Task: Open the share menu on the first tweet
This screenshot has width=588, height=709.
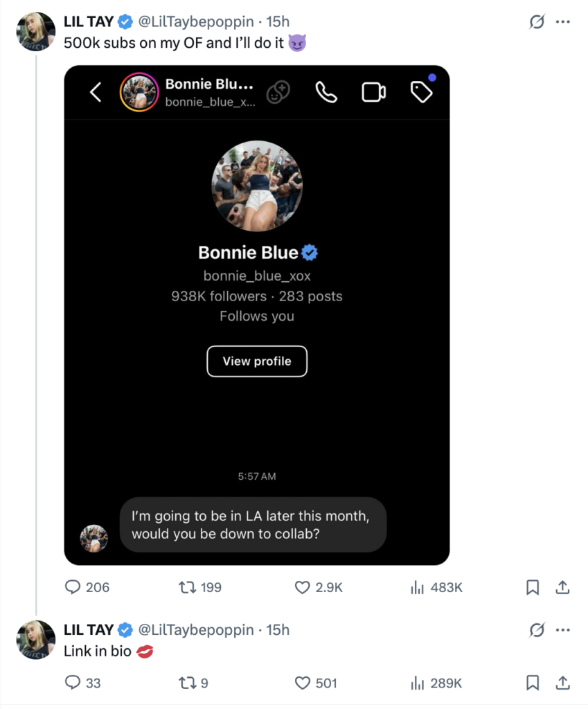Action: click(563, 587)
